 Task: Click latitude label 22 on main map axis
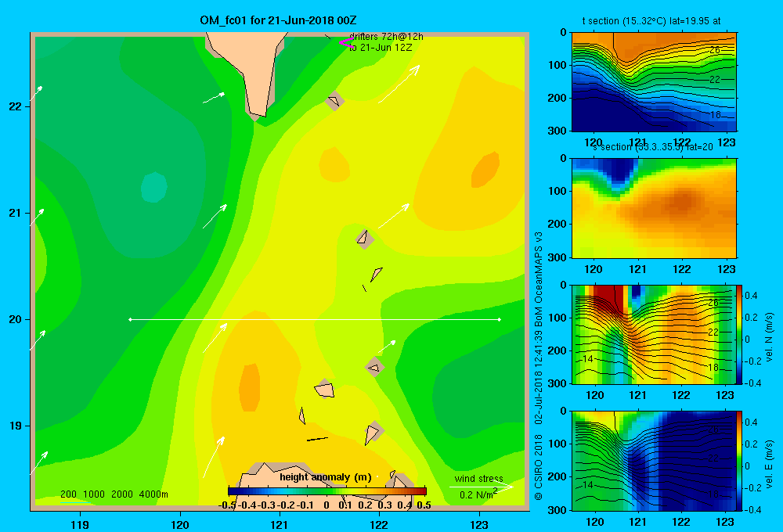(15, 106)
